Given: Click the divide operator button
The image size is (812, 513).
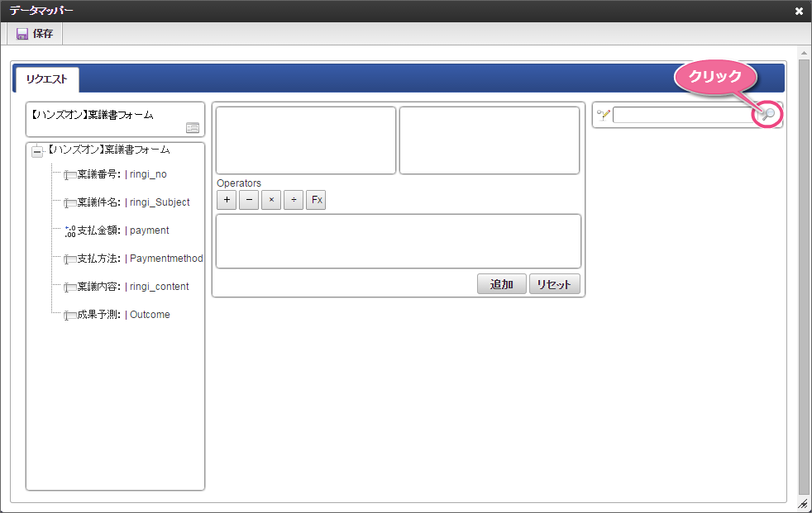Looking at the screenshot, I should pyautogui.click(x=294, y=200).
